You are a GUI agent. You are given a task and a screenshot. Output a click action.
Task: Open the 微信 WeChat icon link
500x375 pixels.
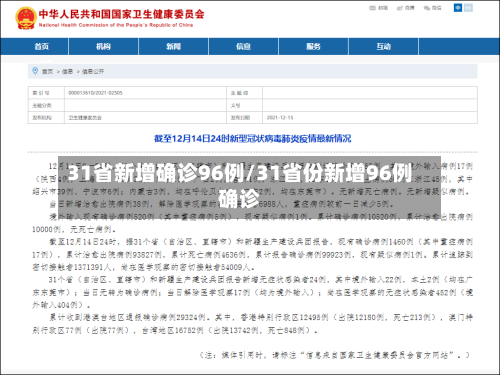pyautogui.click(x=432, y=8)
